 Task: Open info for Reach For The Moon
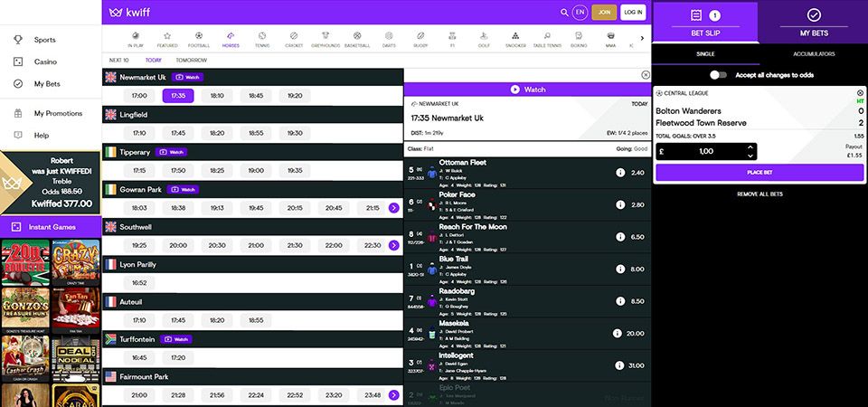click(x=620, y=237)
